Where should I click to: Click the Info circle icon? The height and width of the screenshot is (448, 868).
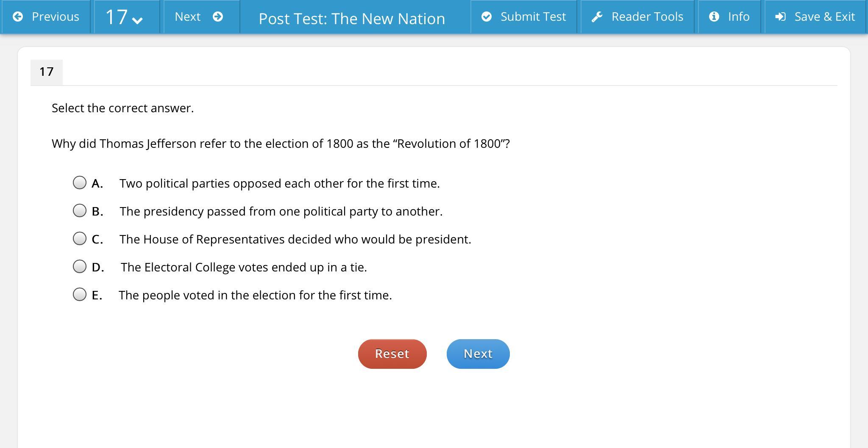point(714,17)
